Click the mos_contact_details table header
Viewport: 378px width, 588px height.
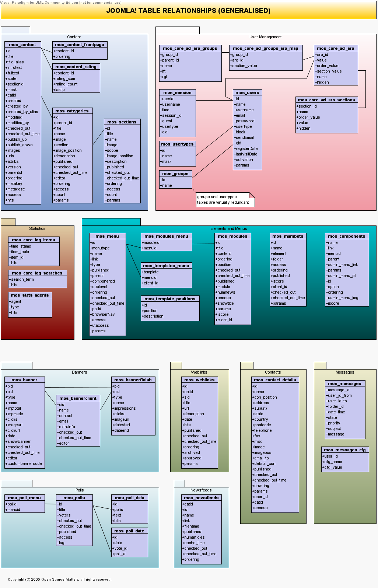pos(275,380)
